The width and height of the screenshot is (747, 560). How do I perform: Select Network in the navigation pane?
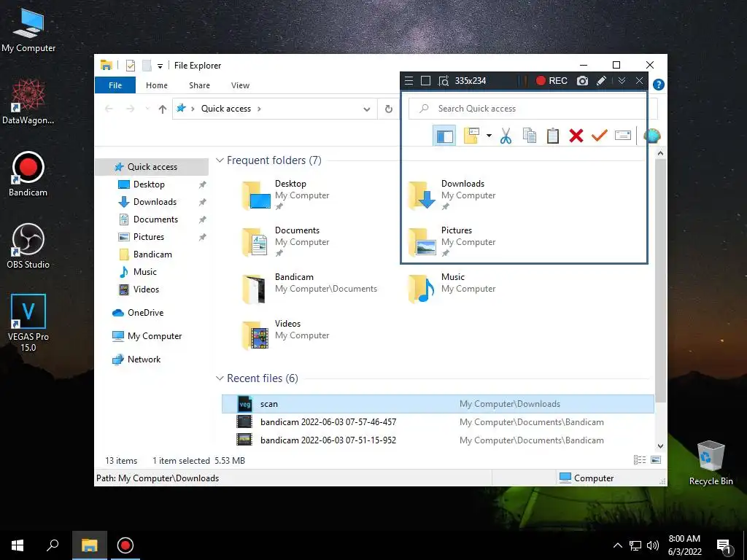click(144, 359)
